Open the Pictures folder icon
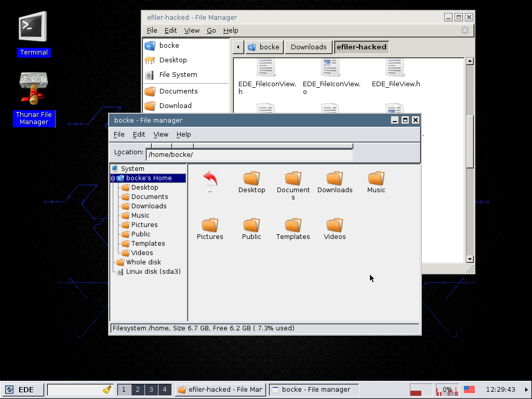Viewport: 532px width, 399px height. [x=210, y=226]
